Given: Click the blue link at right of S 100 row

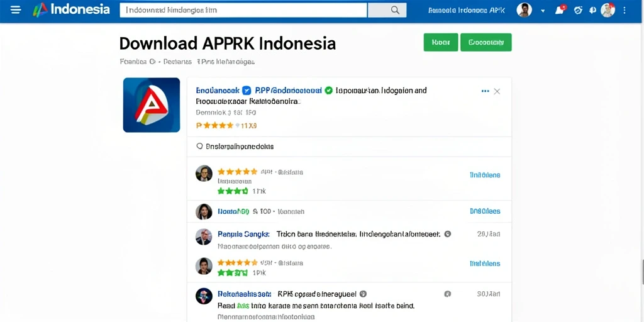Looking at the screenshot, I should point(485,211).
